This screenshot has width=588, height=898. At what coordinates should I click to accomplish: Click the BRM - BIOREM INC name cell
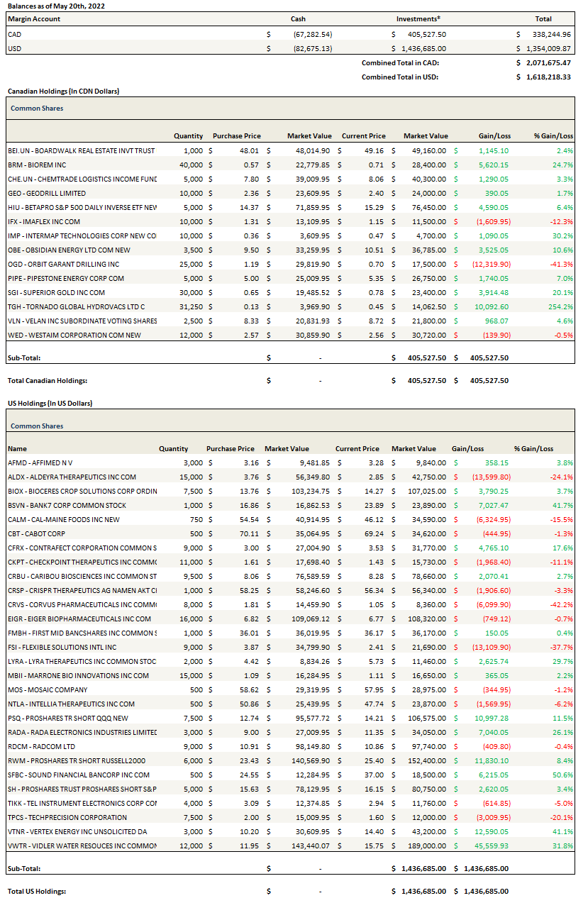(x=37, y=165)
